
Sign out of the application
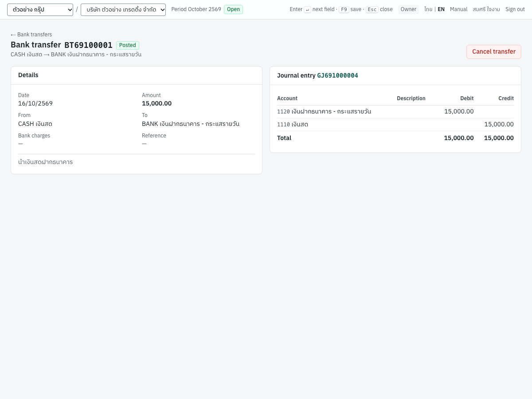(515, 9)
